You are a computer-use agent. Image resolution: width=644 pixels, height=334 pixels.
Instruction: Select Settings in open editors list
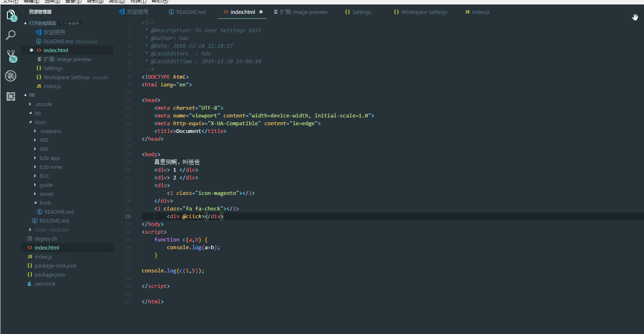[53, 68]
